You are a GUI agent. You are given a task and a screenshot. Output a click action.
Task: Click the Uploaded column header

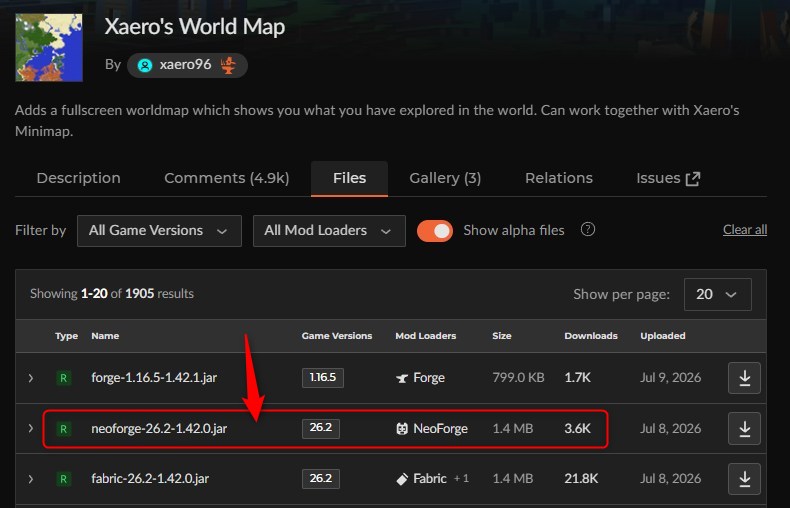pos(663,336)
